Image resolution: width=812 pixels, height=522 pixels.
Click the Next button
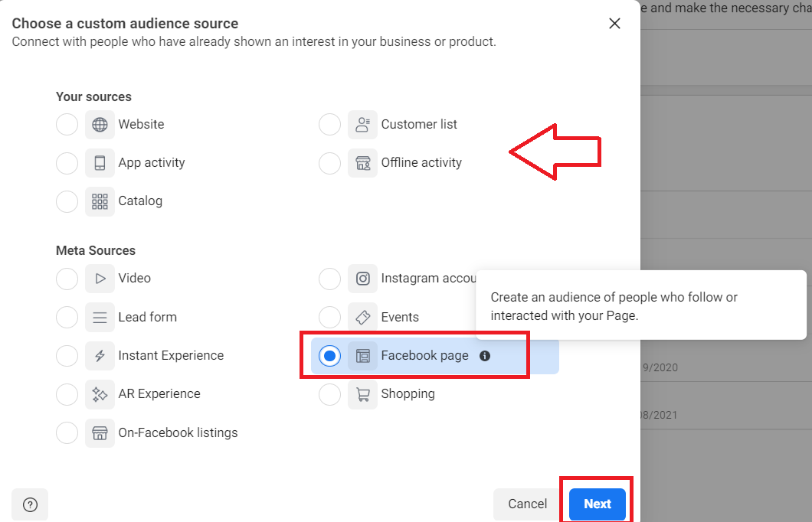[597, 504]
